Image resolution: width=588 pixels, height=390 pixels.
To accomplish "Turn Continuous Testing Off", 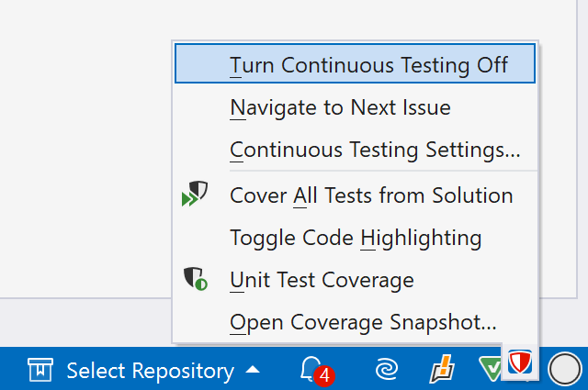I will coord(367,65).
